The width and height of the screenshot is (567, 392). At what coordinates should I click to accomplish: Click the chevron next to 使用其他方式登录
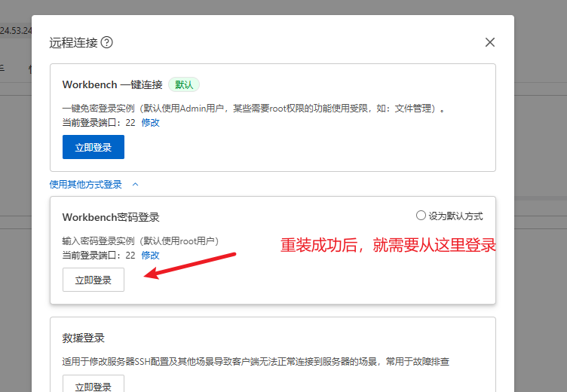[135, 185]
